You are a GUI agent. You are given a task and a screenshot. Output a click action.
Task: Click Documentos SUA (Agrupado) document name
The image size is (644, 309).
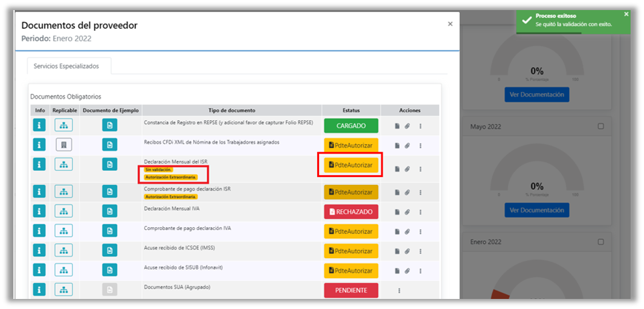(x=177, y=288)
